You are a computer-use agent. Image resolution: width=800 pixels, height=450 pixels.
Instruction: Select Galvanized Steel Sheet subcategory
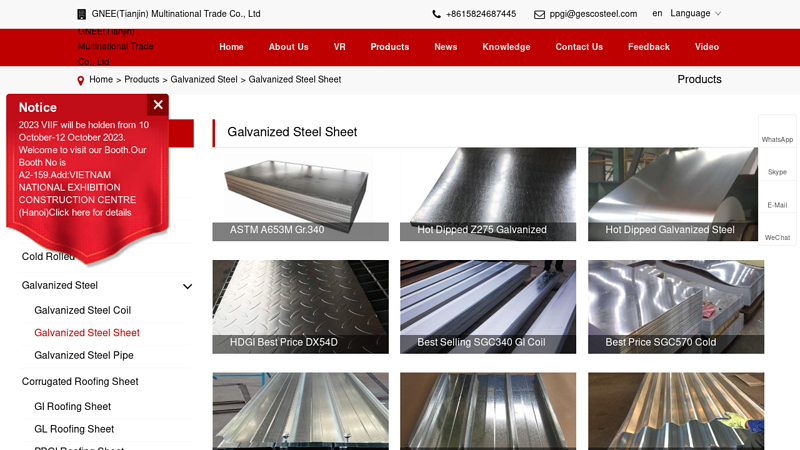tap(87, 333)
